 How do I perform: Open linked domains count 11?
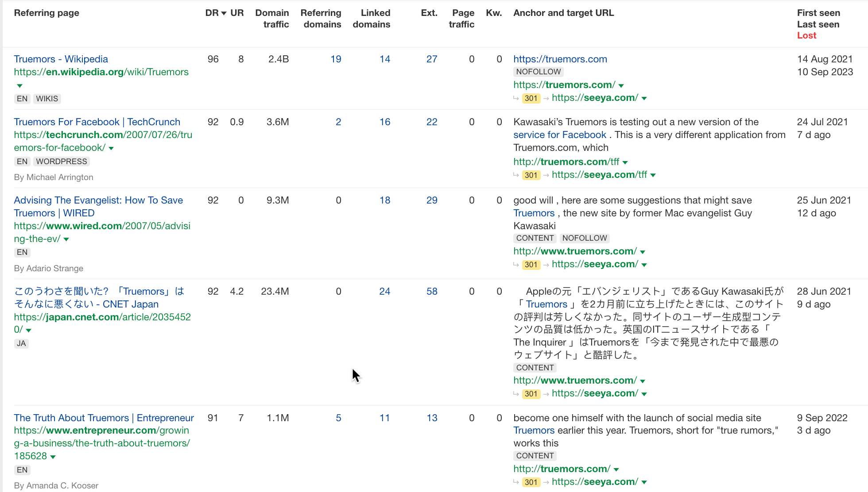coord(385,418)
